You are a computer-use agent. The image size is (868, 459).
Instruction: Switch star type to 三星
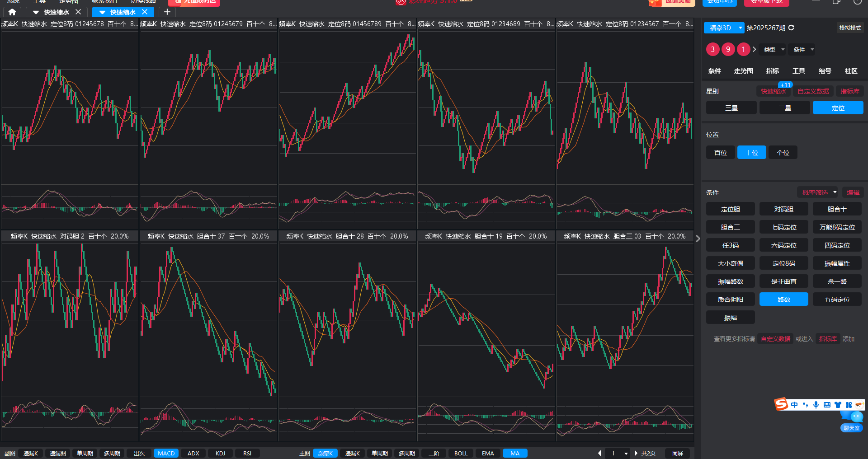click(x=731, y=108)
